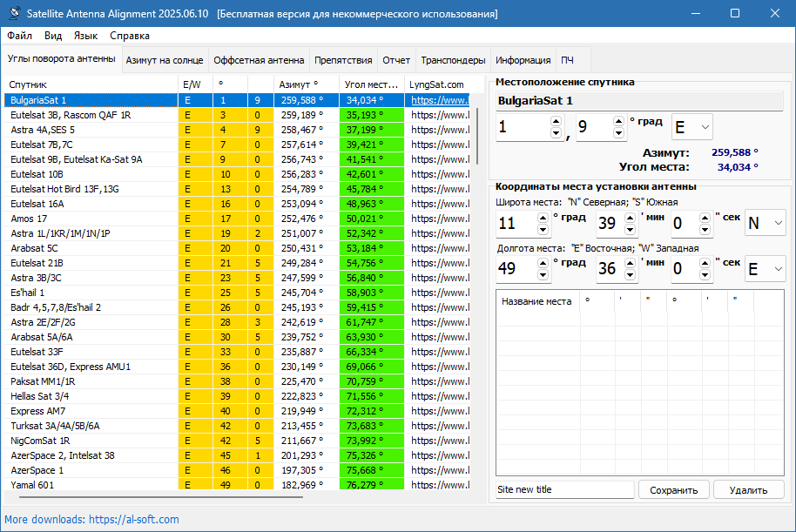Open the Отчет tab
796x532 pixels.
click(x=396, y=60)
